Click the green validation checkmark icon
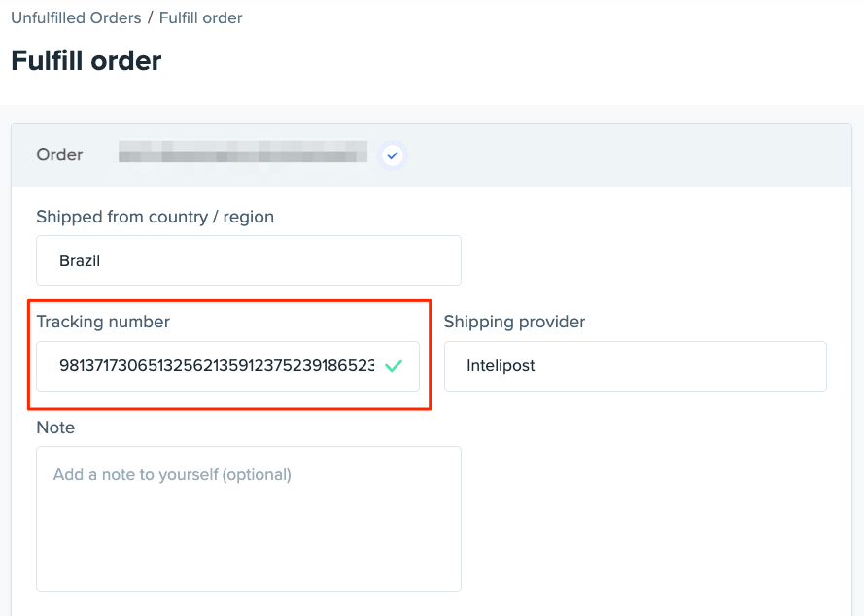864x616 pixels. (x=394, y=366)
